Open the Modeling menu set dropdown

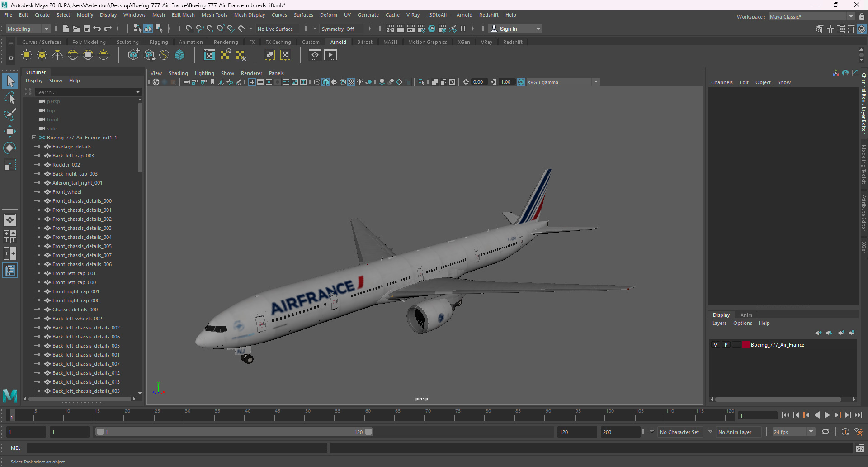(x=28, y=29)
